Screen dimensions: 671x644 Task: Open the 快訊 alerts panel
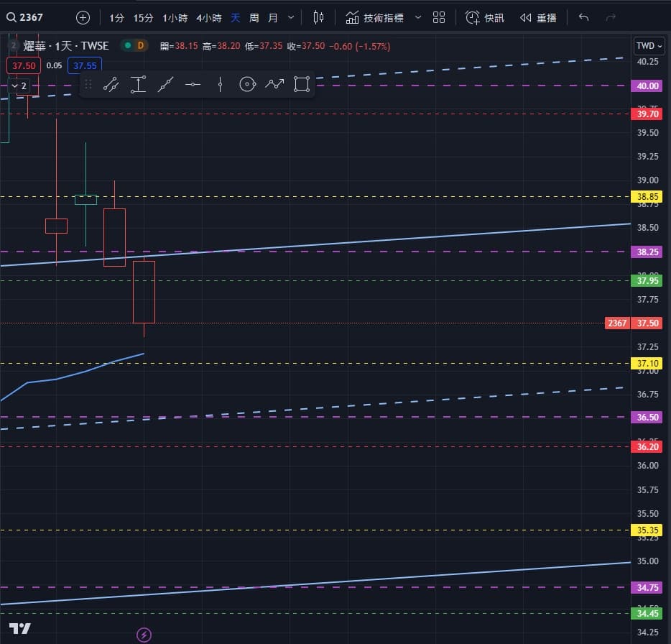(485, 17)
